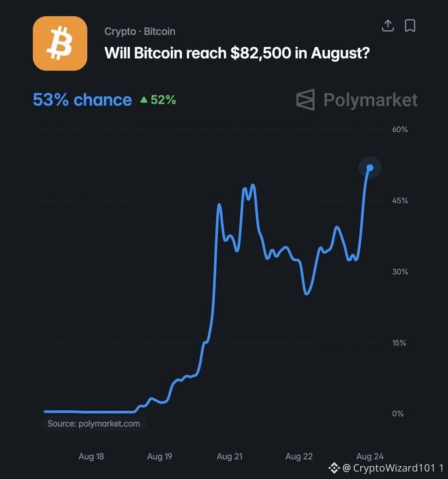Image resolution: width=448 pixels, height=479 pixels.
Task: Click the Aug 21 axis label
Action: (x=230, y=456)
